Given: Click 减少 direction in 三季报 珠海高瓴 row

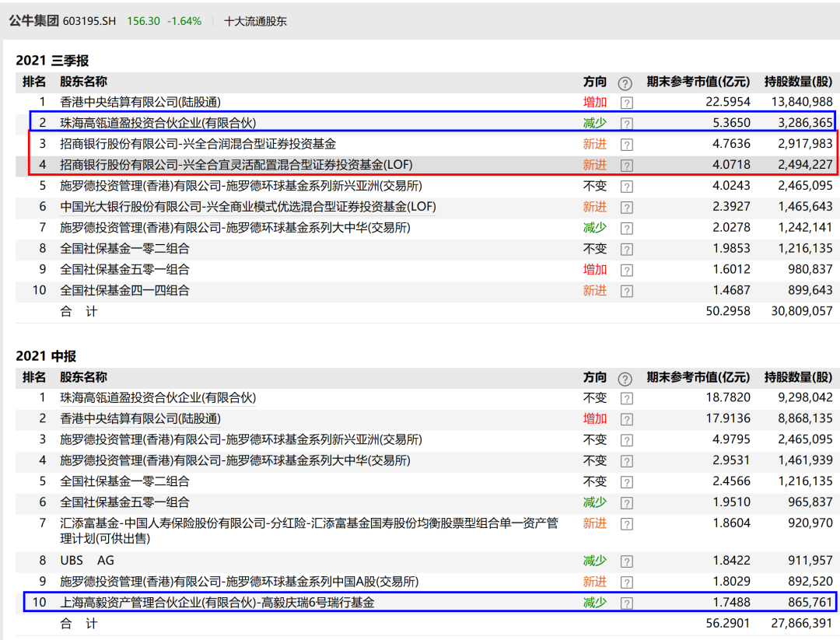Looking at the screenshot, I should [595, 123].
